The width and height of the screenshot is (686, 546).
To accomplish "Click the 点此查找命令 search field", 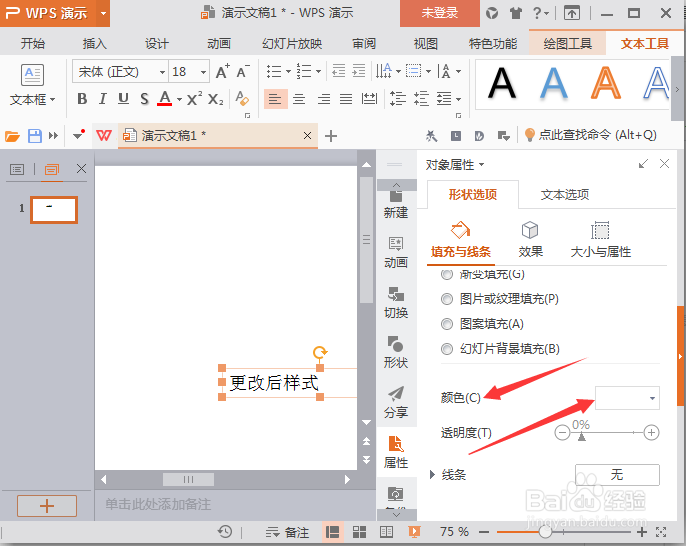I will pyautogui.click(x=591, y=135).
